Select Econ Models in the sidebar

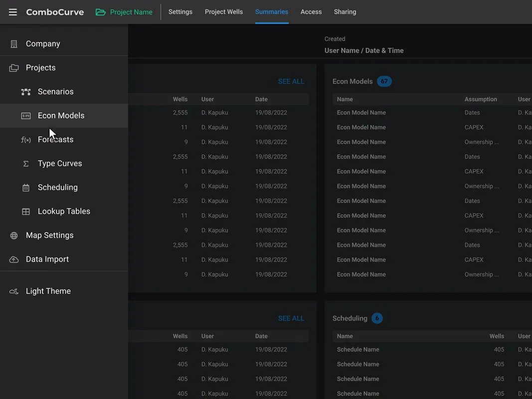click(x=64, y=116)
